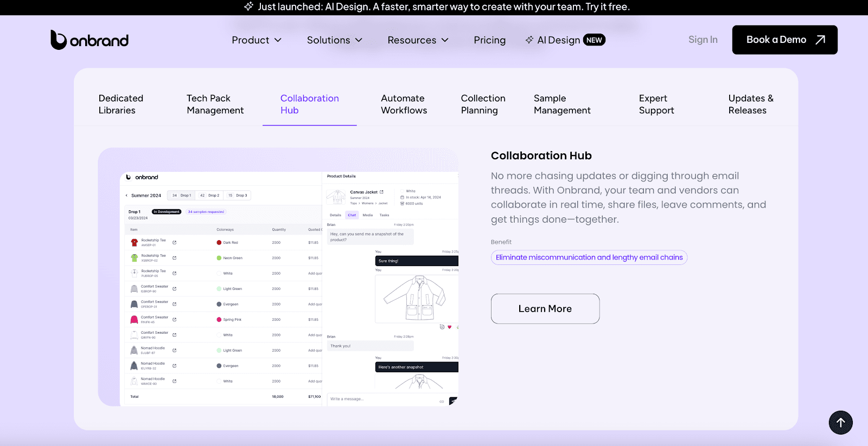This screenshot has height=446, width=868.
Task: Switch to the Dedicated Libraries tab
Action: 121,104
